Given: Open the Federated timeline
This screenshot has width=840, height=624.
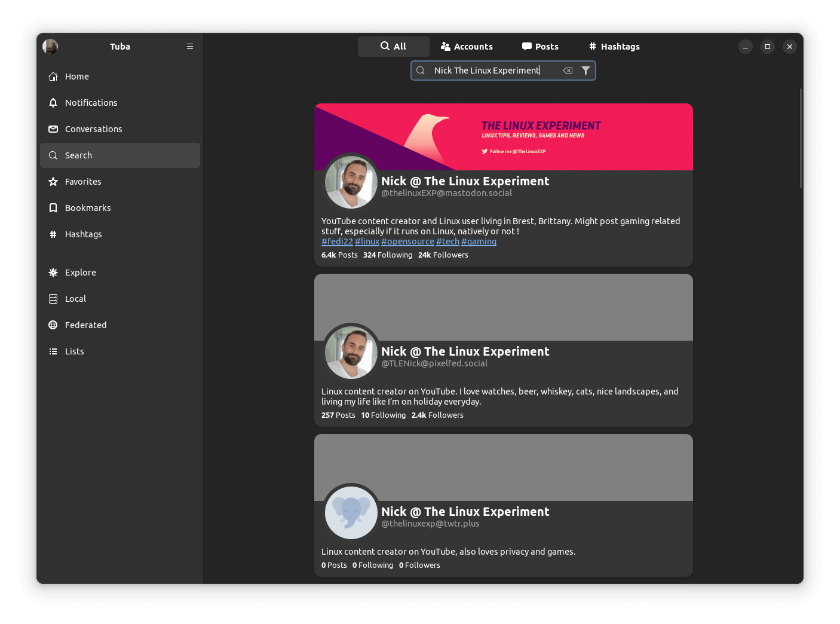Looking at the screenshot, I should (x=85, y=325).
